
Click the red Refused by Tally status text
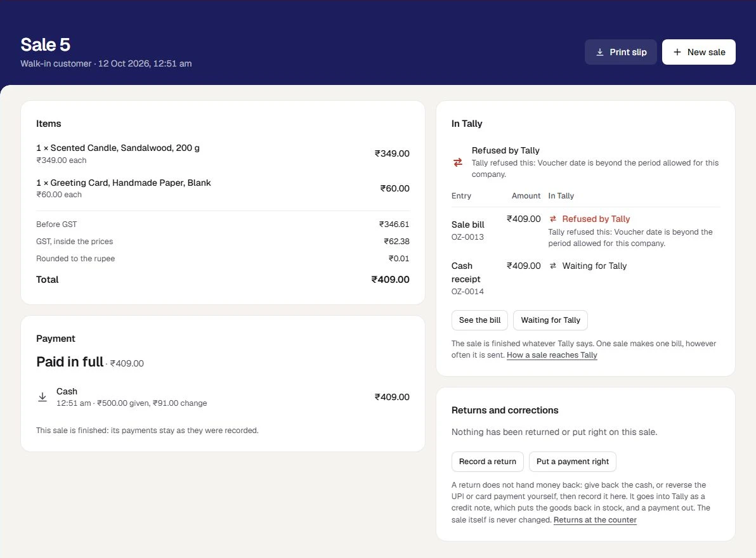coord(596,219)
